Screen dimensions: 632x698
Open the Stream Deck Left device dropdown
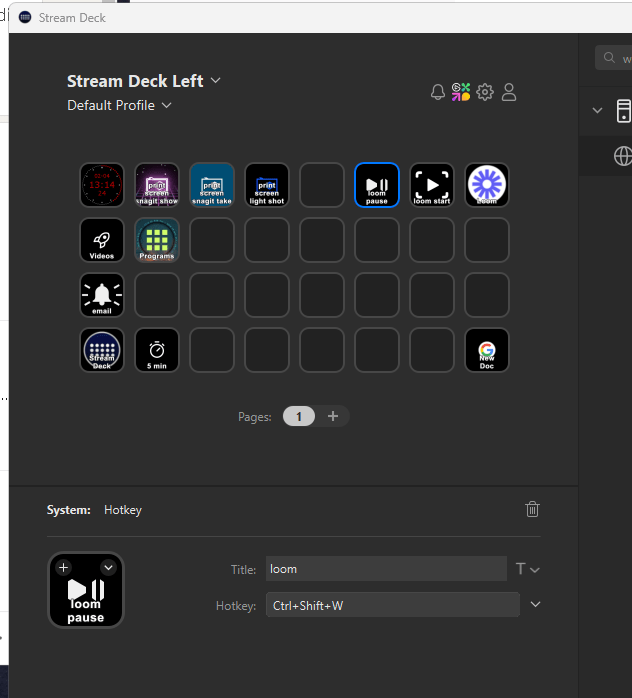click(x=215, y=81)
